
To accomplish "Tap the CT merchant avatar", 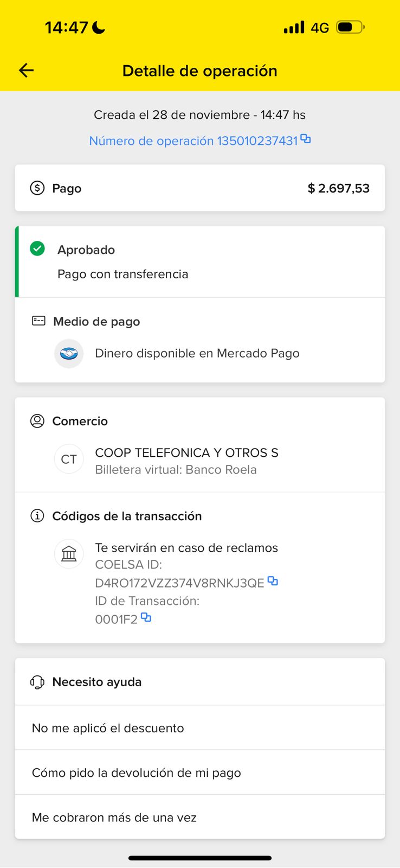I will [69, 459].
